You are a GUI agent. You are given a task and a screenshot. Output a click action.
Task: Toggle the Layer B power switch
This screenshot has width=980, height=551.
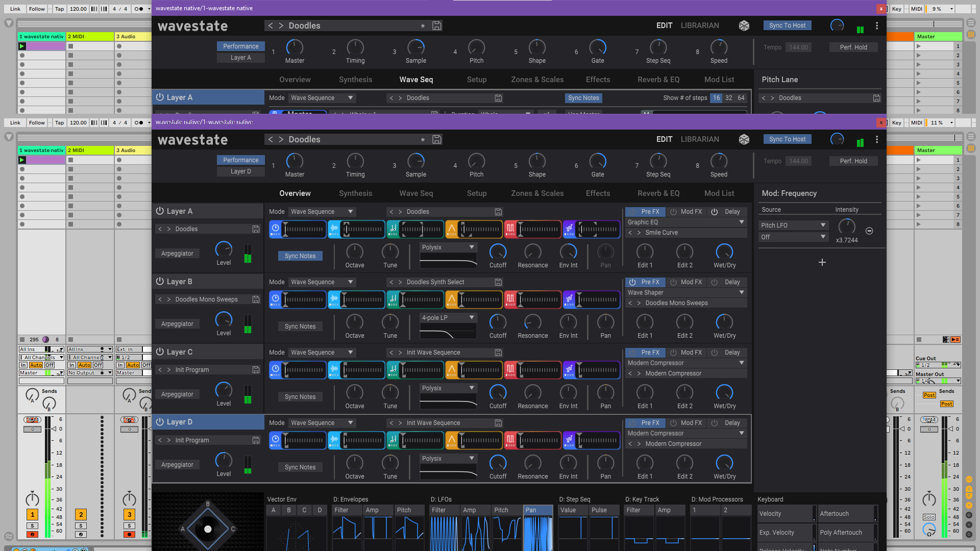click(160, 281)
